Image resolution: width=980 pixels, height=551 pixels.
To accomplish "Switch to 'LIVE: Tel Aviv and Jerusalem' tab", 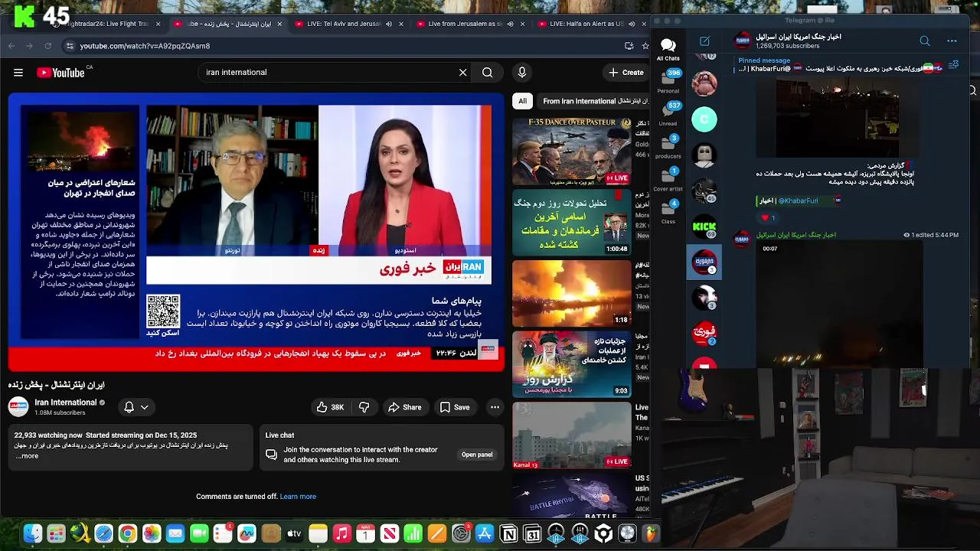I will coord(343,24).
